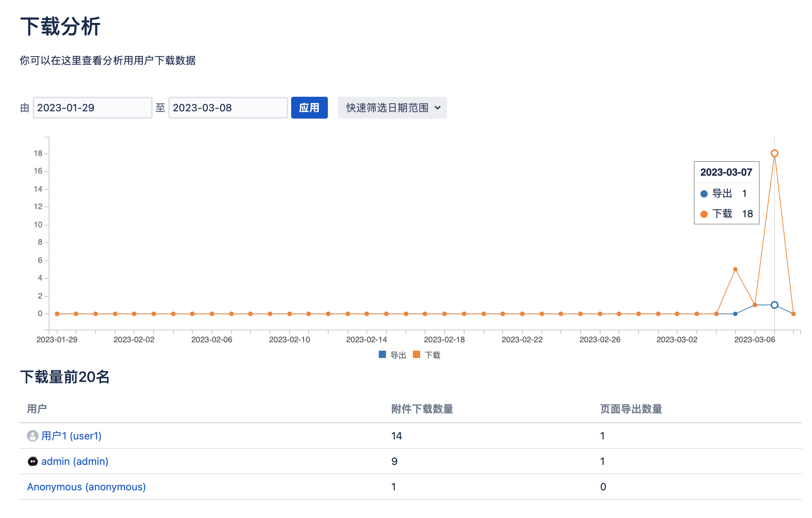Click the blue 导出 legend square
This screenshot has width=812, height=518.
point(382,355)
